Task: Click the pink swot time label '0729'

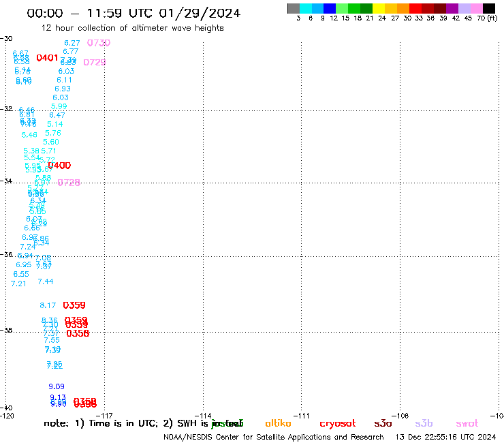Action: tap(95, 63)
